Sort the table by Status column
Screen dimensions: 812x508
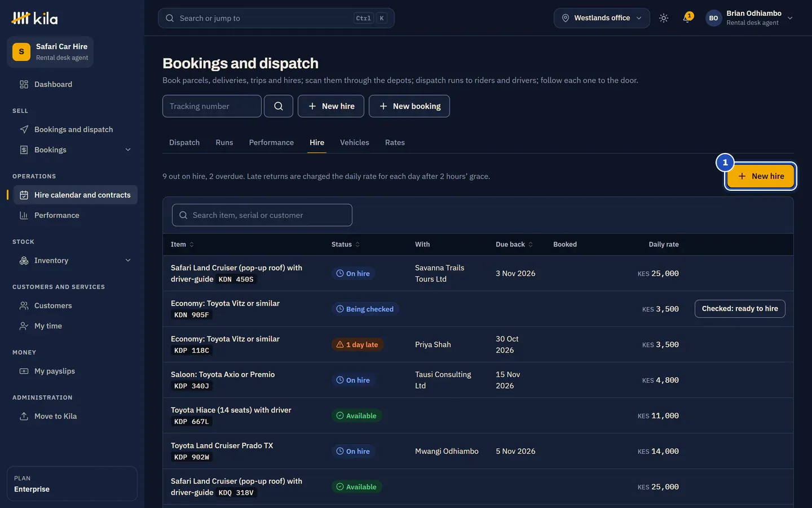point(346,244)
